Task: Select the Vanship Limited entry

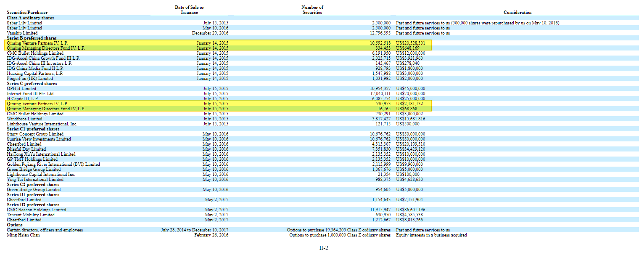Action: coord(22,33)
